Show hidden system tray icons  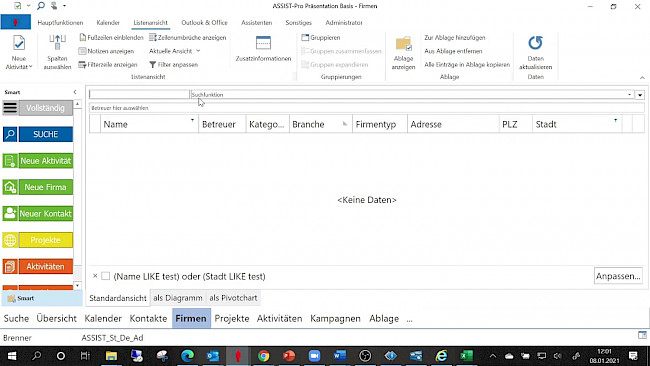pyautogui.click(x=492, y=356)
